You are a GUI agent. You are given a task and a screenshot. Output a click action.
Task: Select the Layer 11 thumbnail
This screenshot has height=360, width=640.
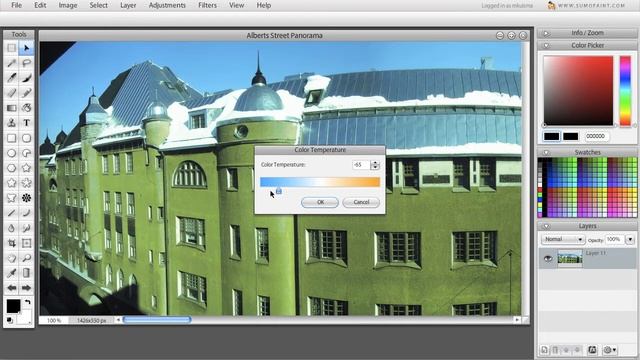tap(569, 259)
